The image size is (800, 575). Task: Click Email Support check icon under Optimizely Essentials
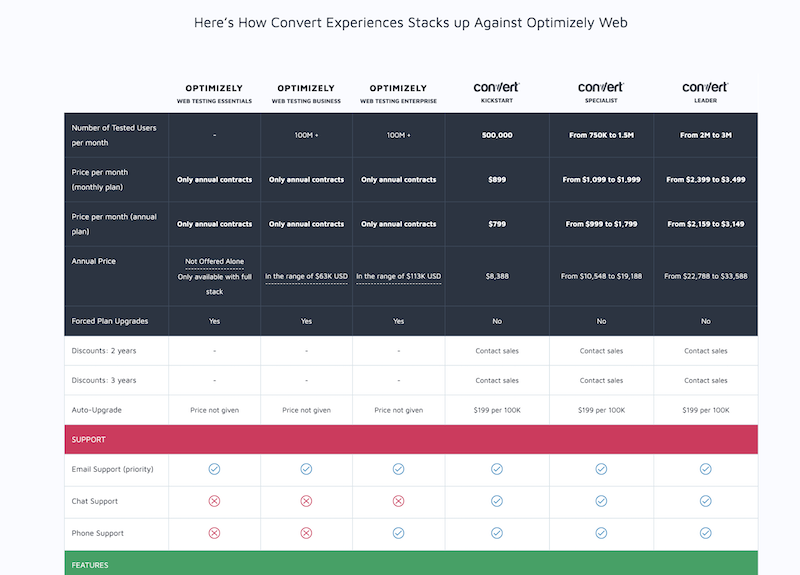(214, 469)
